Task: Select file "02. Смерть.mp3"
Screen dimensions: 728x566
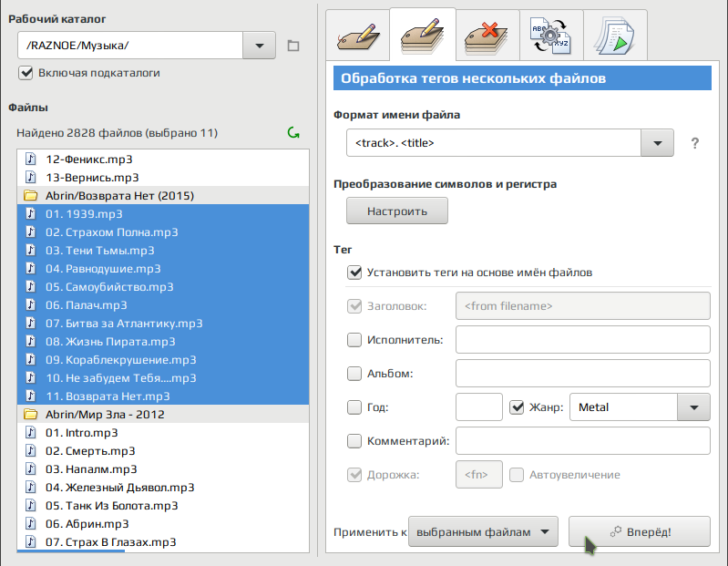Action: point(163,451)
